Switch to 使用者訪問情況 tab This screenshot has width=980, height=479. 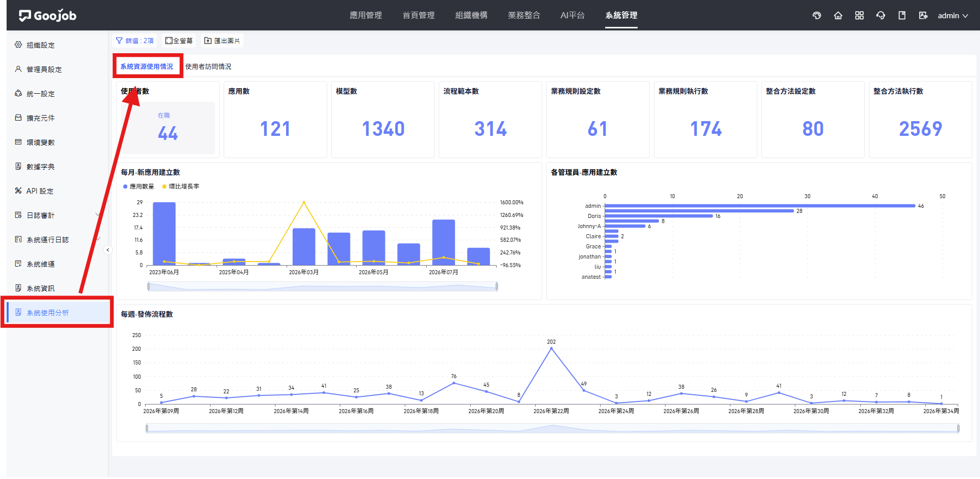pyautogui.click(x=208, y=66)
